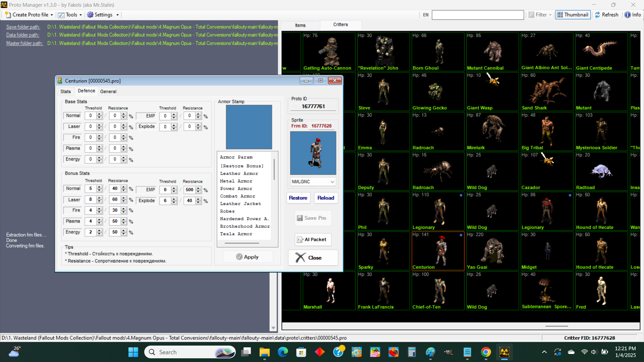Click the Reload button
The image size is (644, 362).
tap(326, 198)
